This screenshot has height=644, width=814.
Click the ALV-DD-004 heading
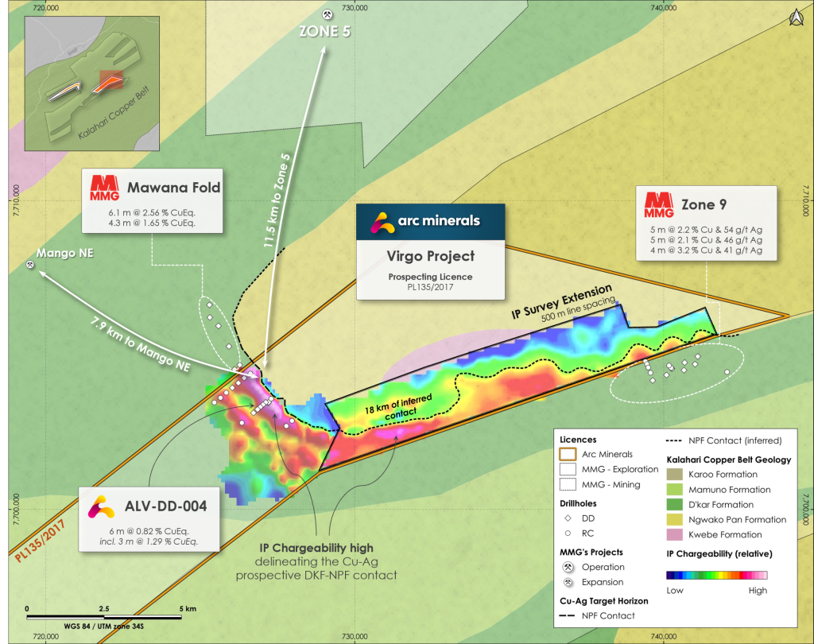pos(165,506)
